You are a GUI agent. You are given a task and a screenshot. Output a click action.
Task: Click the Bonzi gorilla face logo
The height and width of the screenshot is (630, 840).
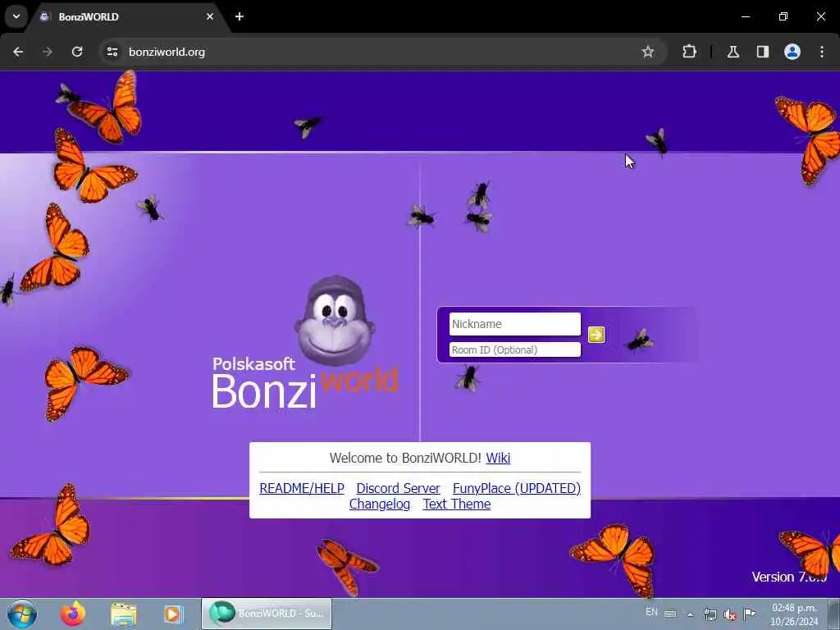[335, 321]
